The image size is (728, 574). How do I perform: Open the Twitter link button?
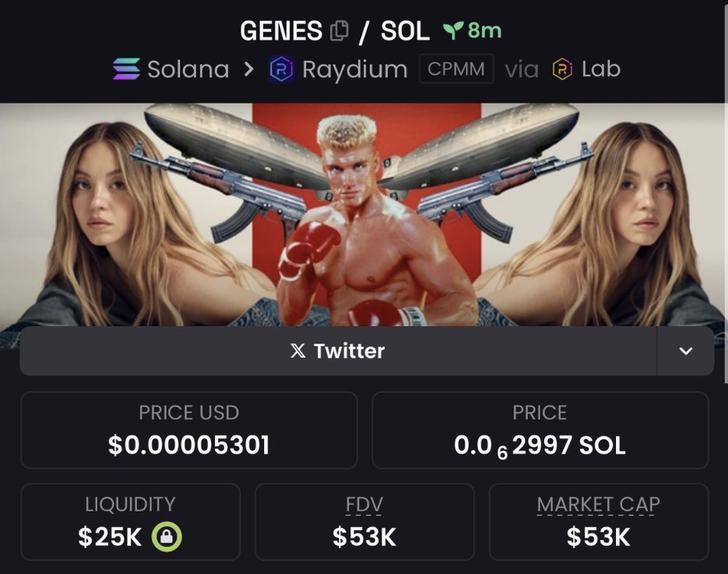338,351
